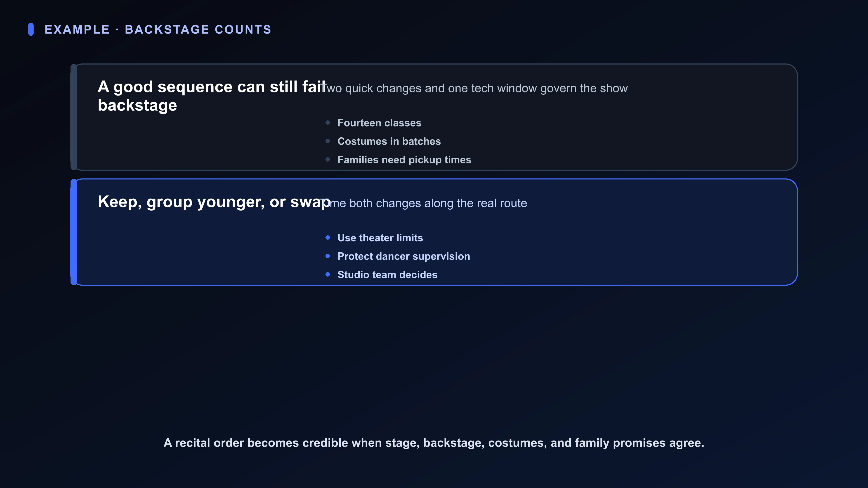Click the bullet dot beside Families need pickup times
This screenshot has width=868, height=488.
(x=328, y=160)
